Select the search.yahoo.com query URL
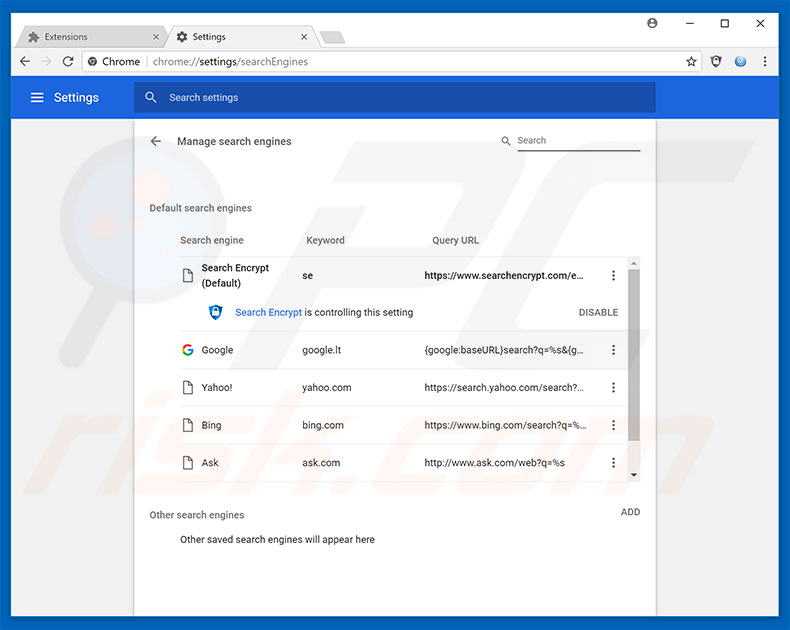 coord(504,388)
